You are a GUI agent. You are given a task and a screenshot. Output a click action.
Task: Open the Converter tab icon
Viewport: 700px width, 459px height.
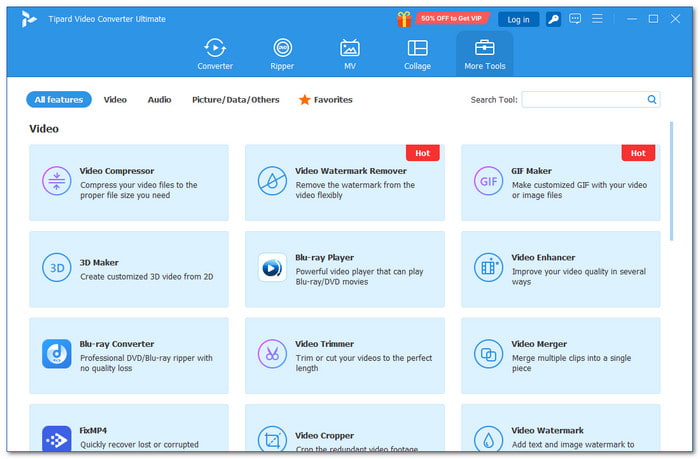pyautogui.click(x=215, y=48)
